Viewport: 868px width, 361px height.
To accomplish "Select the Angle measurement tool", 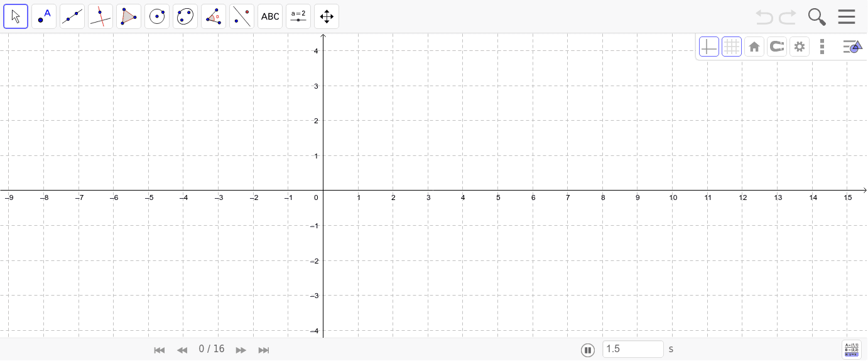I will [214, 16].
